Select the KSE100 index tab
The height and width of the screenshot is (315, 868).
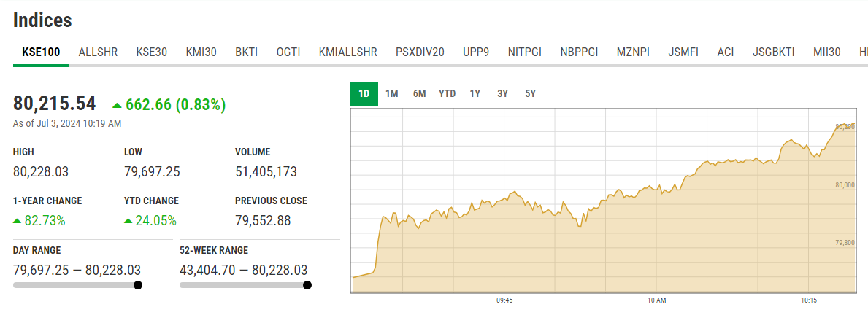click(x=41, y=52)
